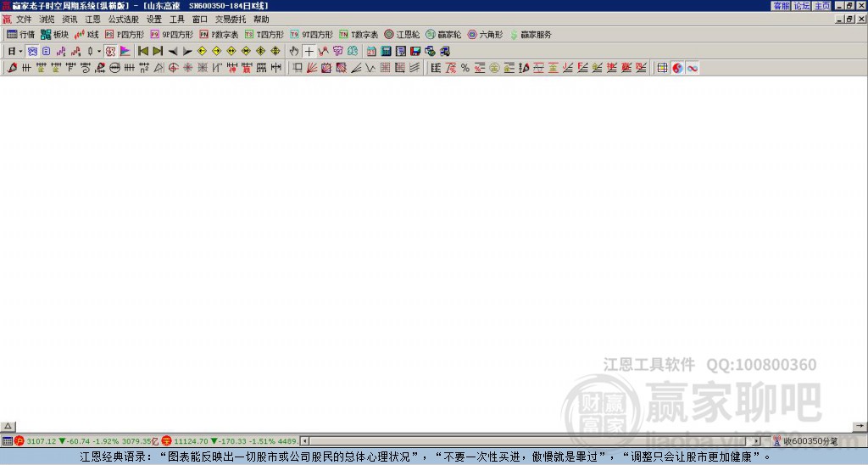
Task: Open the 客服 link in title bar
Action: pos(781,6)
